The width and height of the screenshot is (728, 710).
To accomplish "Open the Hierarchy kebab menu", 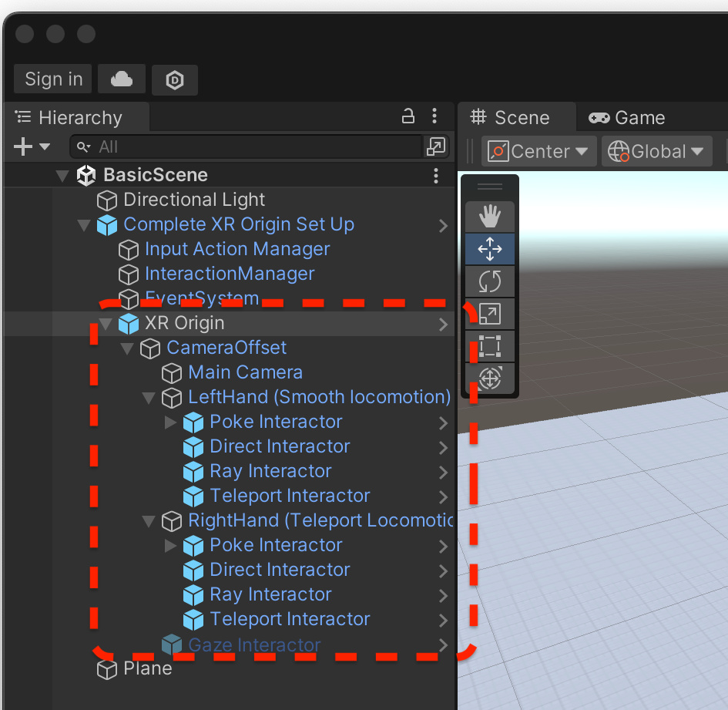I will point(435,116).
